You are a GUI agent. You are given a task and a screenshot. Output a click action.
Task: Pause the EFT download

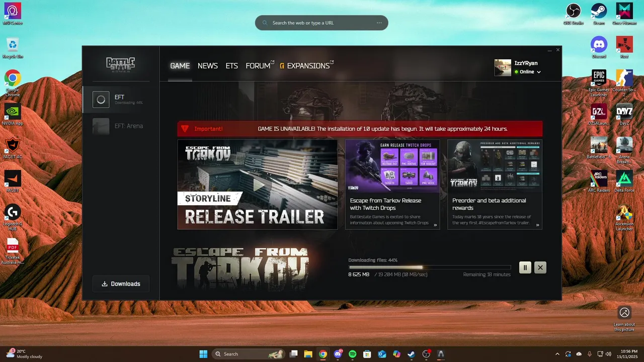(525, 267)
